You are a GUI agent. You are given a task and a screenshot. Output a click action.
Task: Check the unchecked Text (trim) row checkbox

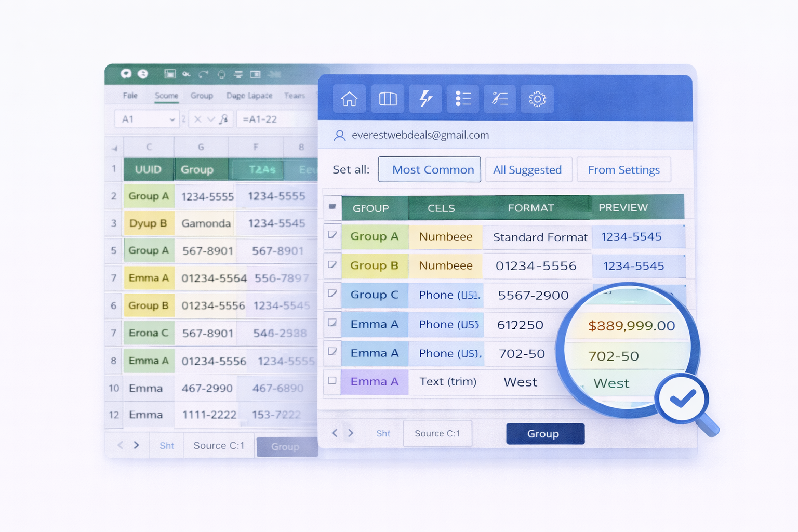coord(332,381)
